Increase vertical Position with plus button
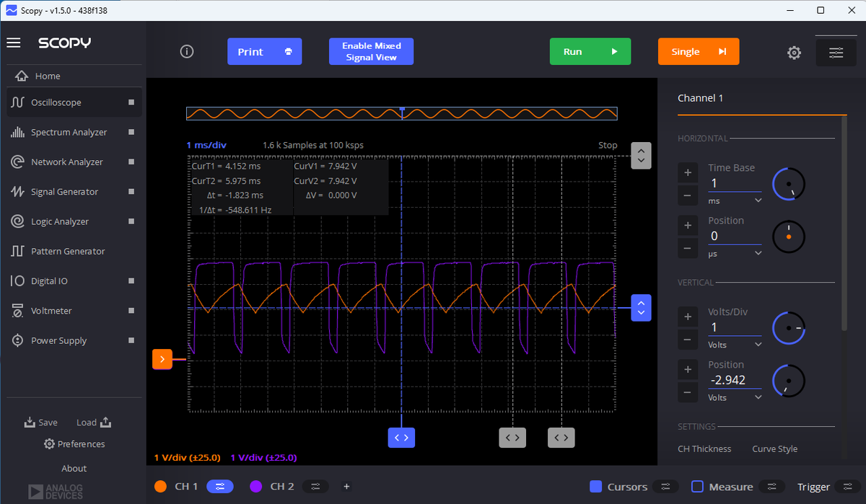The height and width of the screenshot is (504, 866). pyautogui.click(x=688, y=369)
